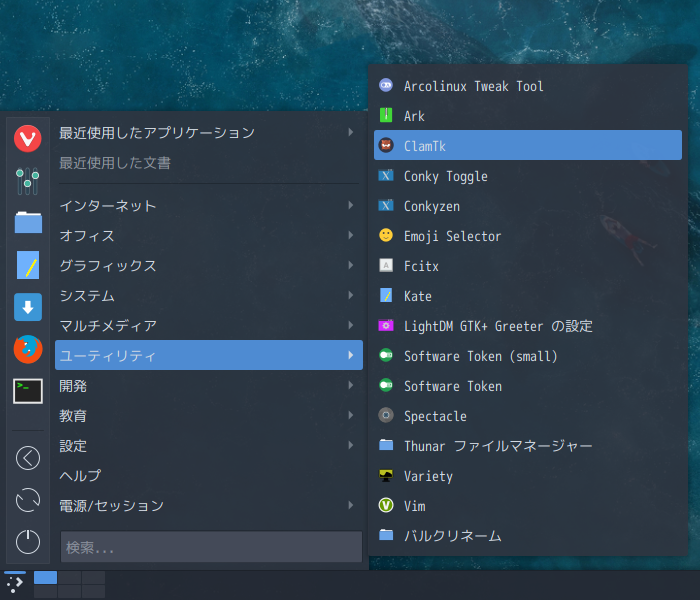Viewport: 700px width, 600px height.
Task: Expand the システム submenu arrow
Action: [x=351, y=295]
